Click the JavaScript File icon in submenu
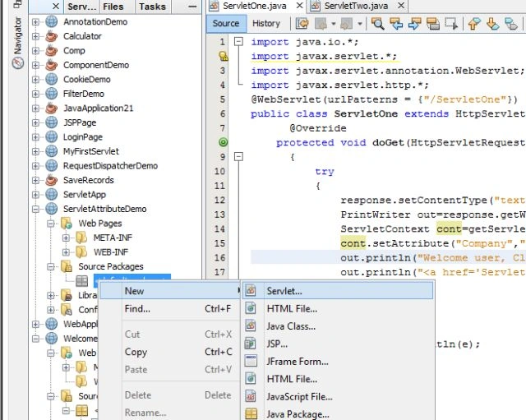Viewport: 526px width, 420px height. click(x=251, y=396)
